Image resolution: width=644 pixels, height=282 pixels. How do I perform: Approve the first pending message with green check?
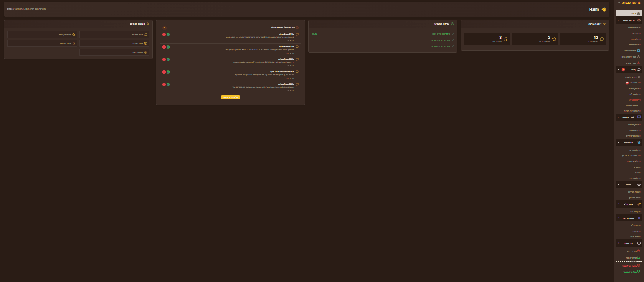[168, 35]
